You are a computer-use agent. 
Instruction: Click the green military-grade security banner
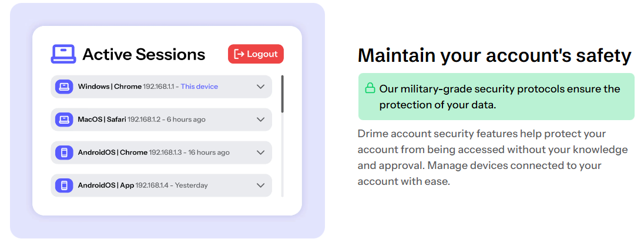click(496, 97)
